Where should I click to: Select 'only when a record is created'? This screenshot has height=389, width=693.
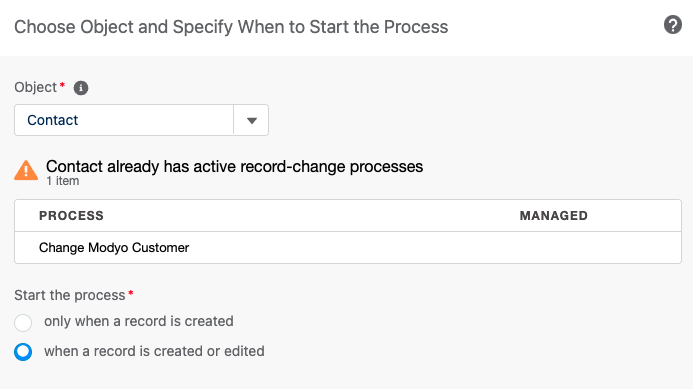23,322
